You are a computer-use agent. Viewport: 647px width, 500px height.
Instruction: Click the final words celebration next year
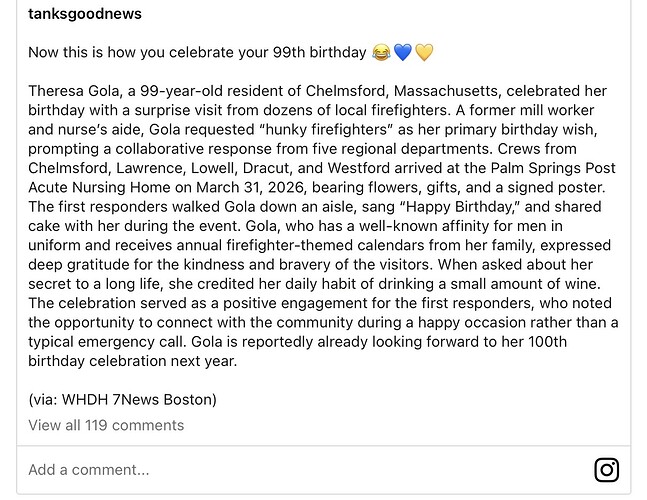(x=163, y=361)
